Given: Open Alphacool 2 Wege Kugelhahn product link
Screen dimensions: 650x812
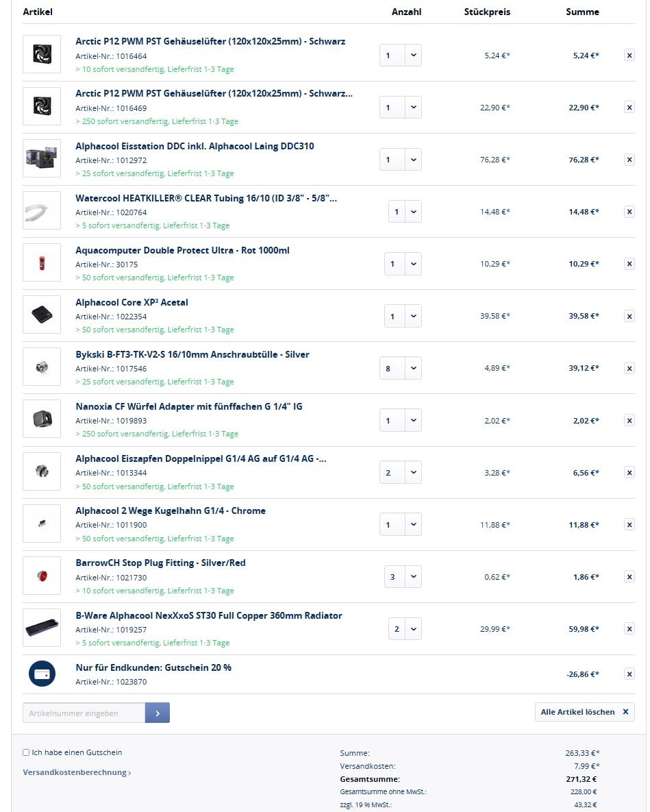Looking at the screenshot, I should [171, 510].
